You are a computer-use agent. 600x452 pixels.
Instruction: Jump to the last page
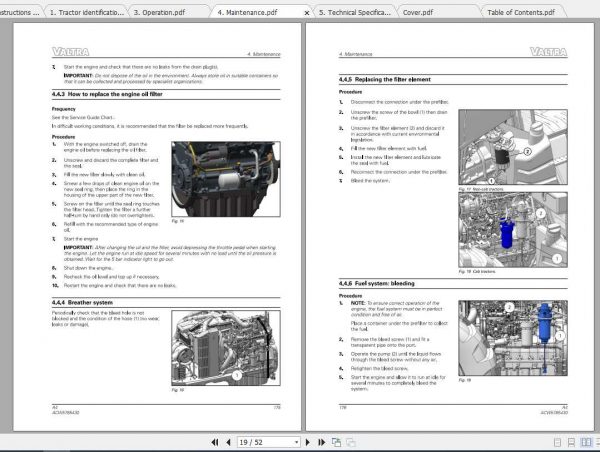coord(321,442)
